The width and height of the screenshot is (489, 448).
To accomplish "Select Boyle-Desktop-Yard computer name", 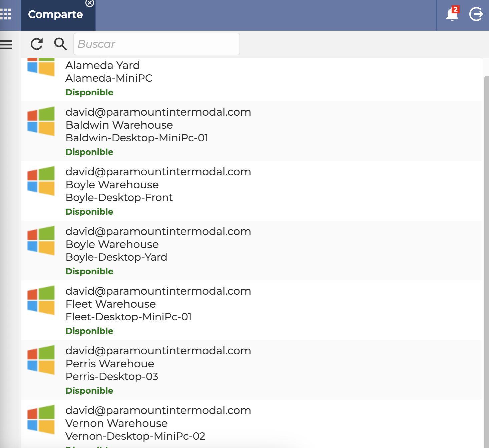I will 116,257.
